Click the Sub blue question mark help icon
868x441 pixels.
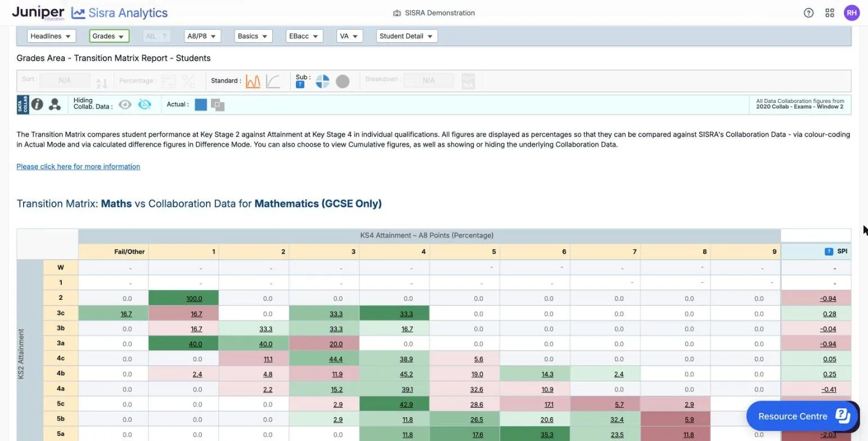tap(300, 85)
